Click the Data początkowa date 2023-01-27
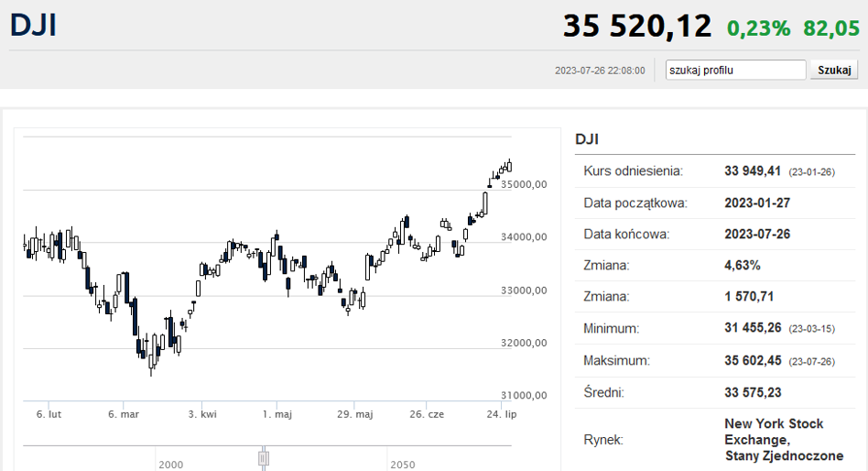This screenshot has height=471, width=868. coord(756,203)
